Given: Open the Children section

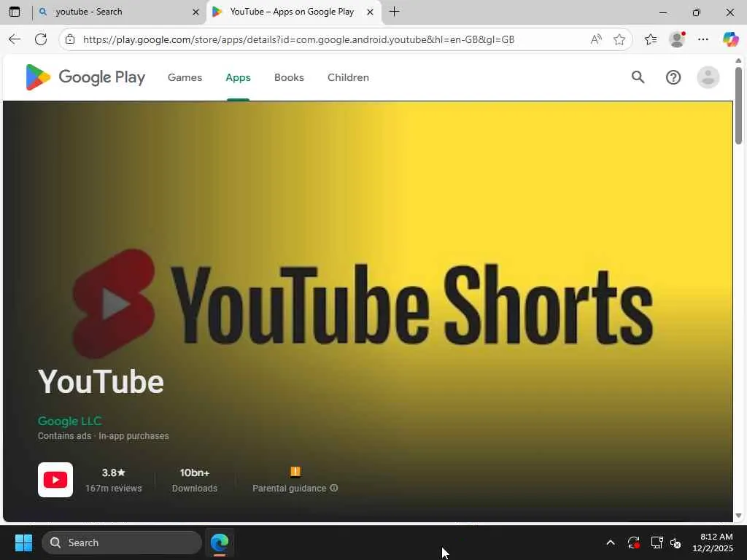Looking at the screenshot, I should [348, 77].
